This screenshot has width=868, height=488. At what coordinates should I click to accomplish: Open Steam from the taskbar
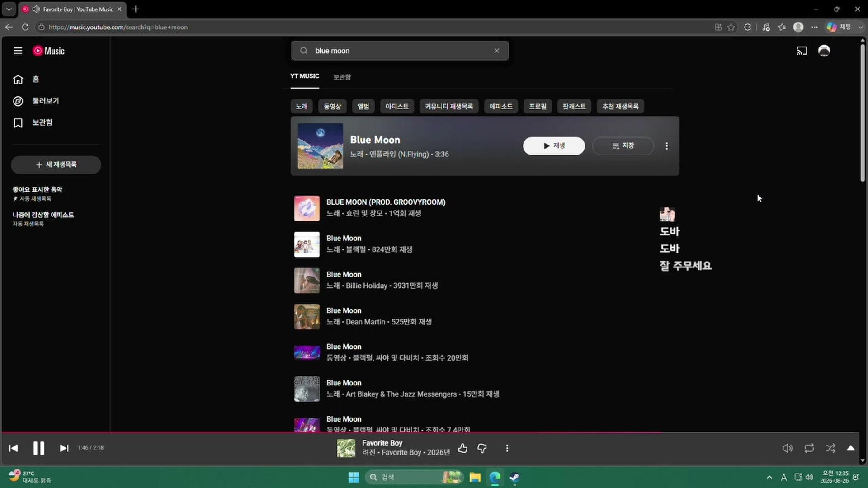coord(514,477)
